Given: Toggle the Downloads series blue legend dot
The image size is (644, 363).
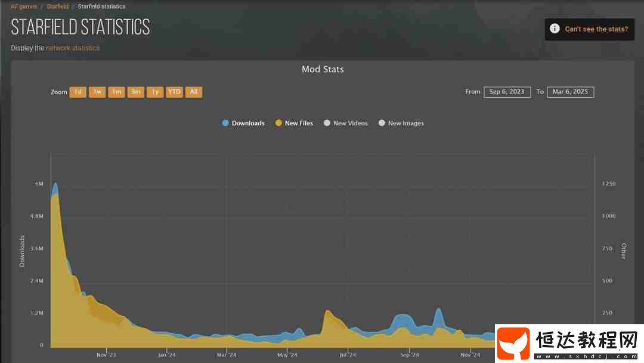Looking at the screenshot, I should tap(225, 123).
